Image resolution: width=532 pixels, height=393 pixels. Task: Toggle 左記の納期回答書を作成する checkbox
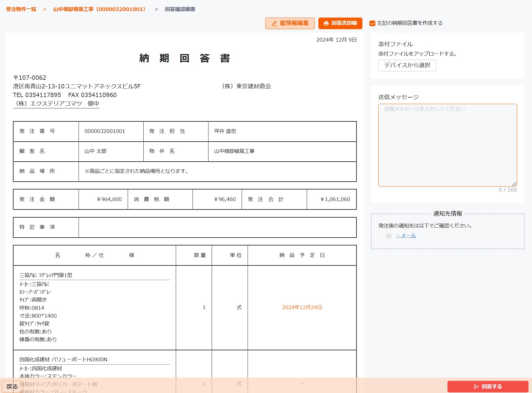[372, 23]
